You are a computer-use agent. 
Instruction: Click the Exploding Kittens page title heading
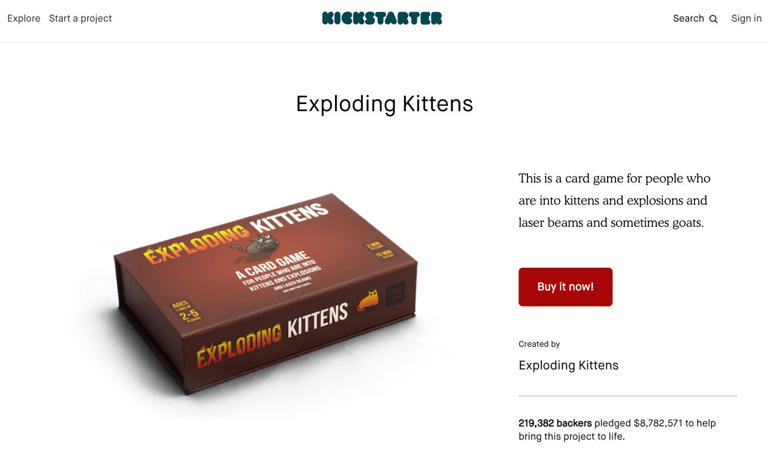(384, 103)
